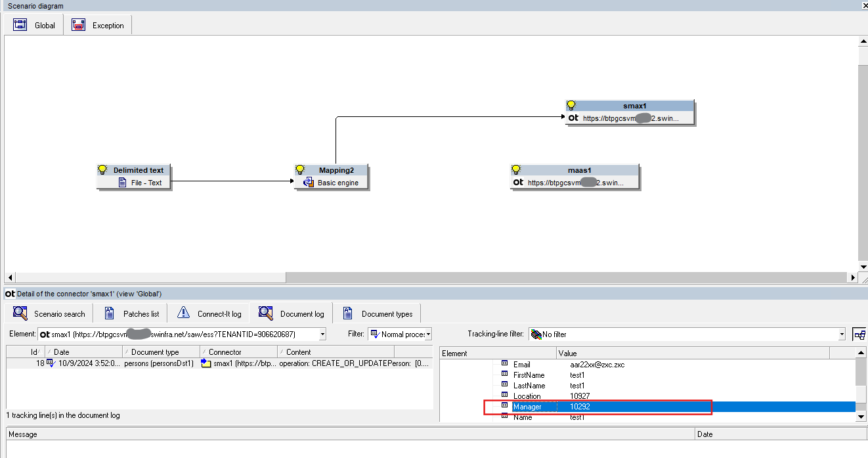Click the OT icon on the smax1 connector box
The width and height of the screenshot is (868, 458).
point(574,118)
